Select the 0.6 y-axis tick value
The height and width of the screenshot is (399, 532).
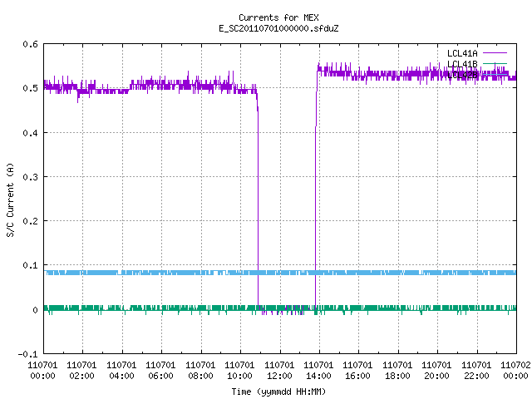pos(30,44)
